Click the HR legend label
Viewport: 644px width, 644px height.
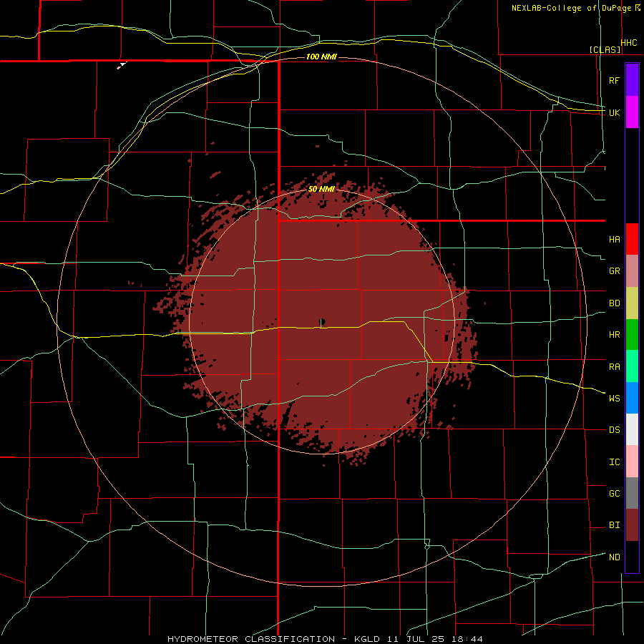pyautogui.click(x=614, y=335)
